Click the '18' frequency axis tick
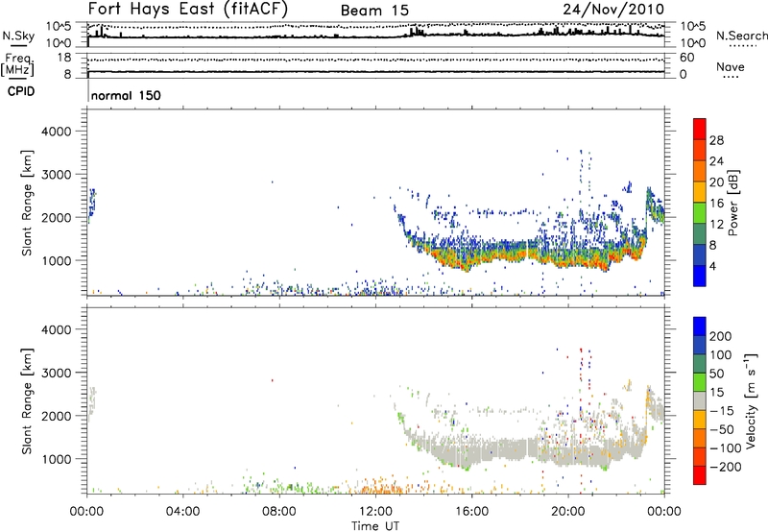768x532 pixels. pyautogui.click(x=64, y=58)
